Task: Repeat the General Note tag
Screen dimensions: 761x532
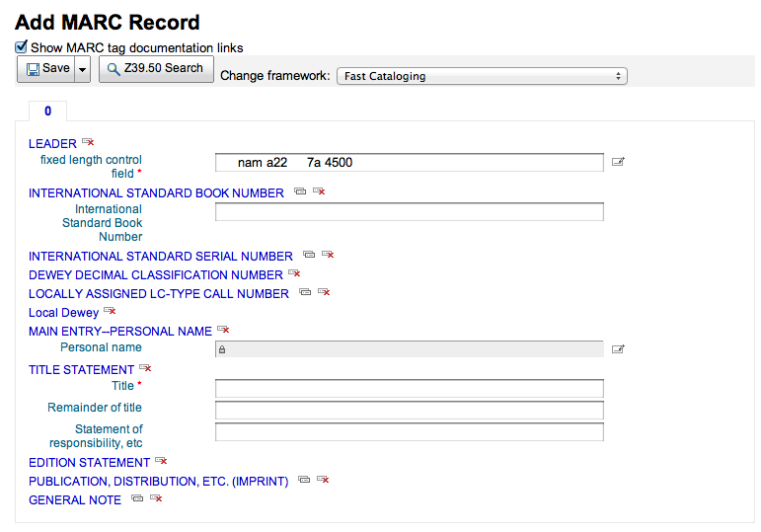Action: (137, 499)
